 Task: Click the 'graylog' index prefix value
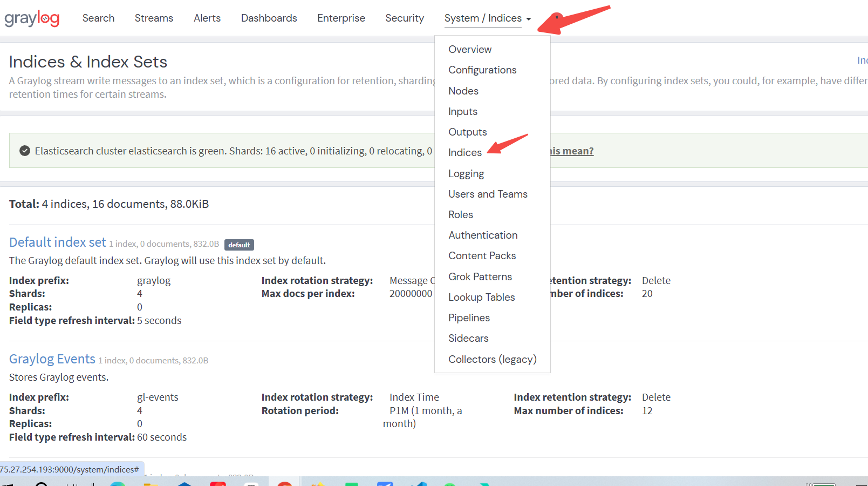click(154, 281)
